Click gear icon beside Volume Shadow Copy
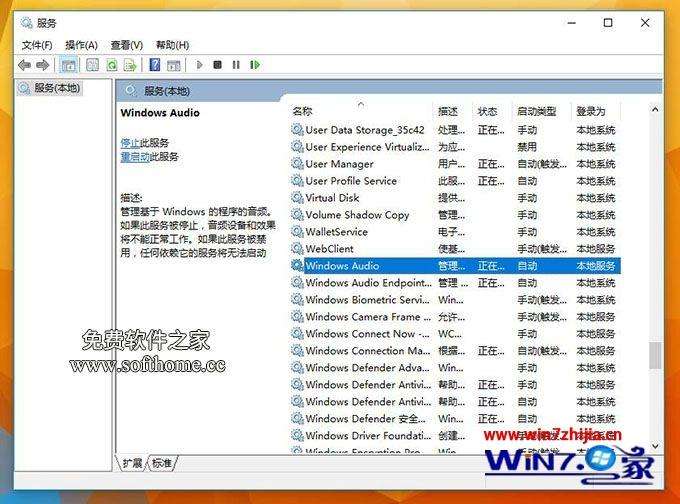 (297, 215)
